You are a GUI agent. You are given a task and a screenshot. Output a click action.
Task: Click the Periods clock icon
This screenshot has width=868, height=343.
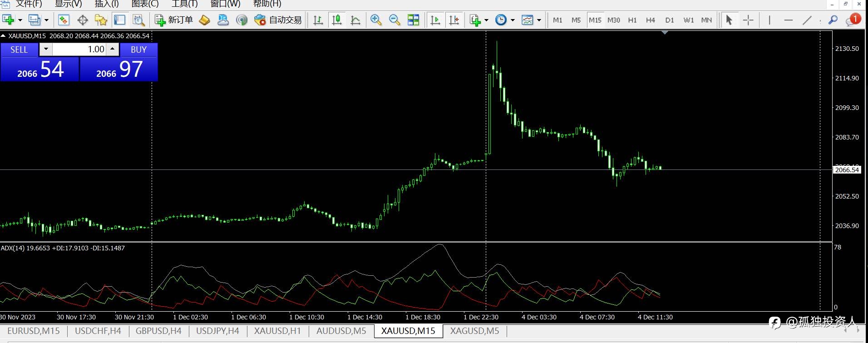pos(501,20)
